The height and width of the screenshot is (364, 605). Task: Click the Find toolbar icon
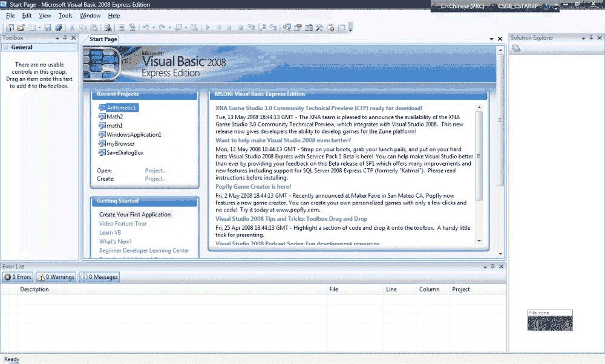108,27
